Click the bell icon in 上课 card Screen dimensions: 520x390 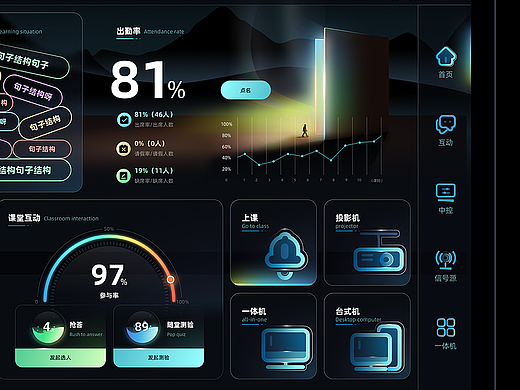click(x=285, y=255)
